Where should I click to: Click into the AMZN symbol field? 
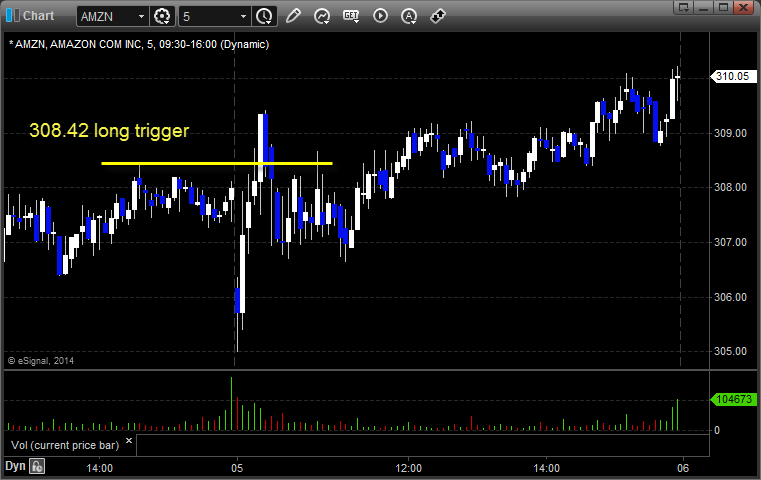pyautogui.click(x=112, y=17)
